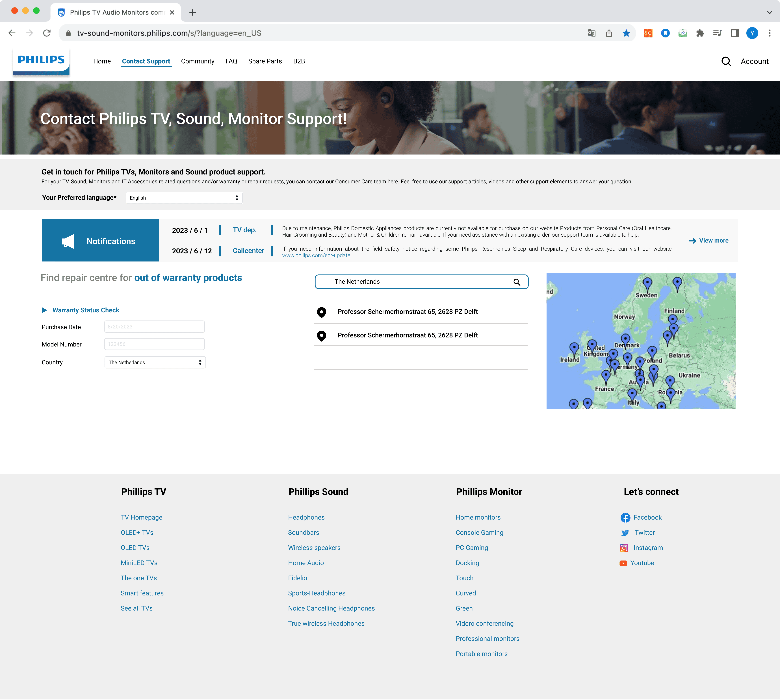
Task: Open Professional monitors footer link
Action: tap(487, 639)
